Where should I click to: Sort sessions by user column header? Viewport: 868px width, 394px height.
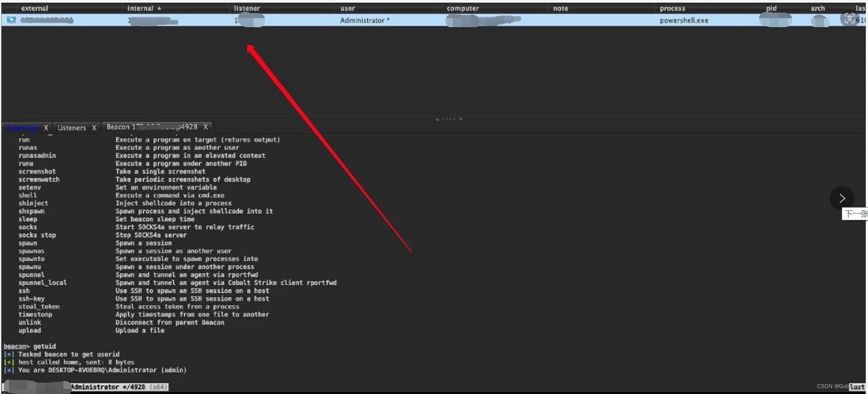(348, 8)
